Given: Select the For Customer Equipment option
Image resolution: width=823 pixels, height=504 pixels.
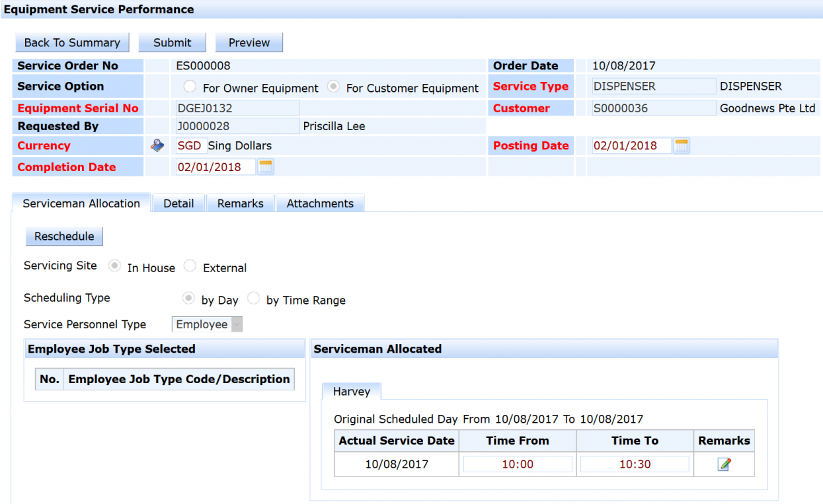Looking at the screenshot, I should tap(334, 87).
